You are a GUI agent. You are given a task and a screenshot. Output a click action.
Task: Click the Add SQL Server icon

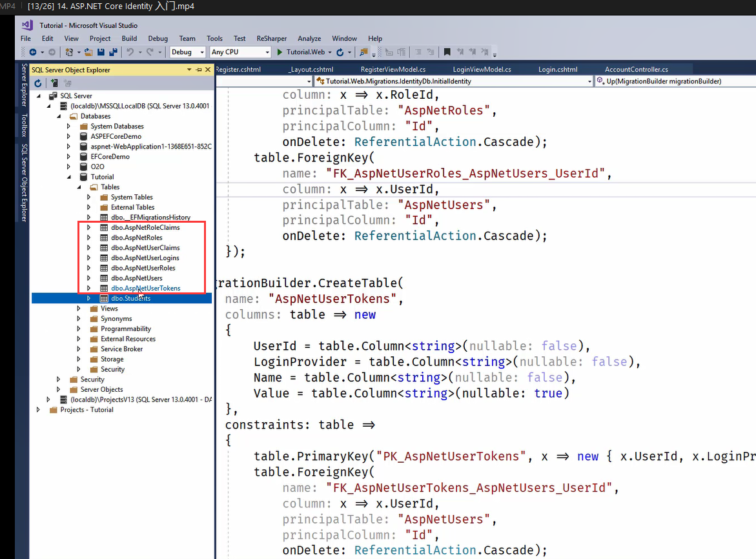tap(54, 83)
